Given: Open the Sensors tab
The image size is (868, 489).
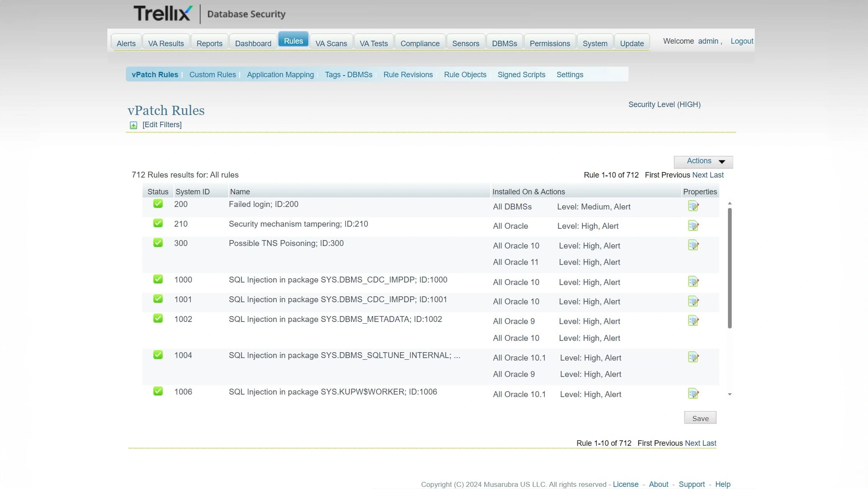Looking at the screenshot, I should (465, 43).
